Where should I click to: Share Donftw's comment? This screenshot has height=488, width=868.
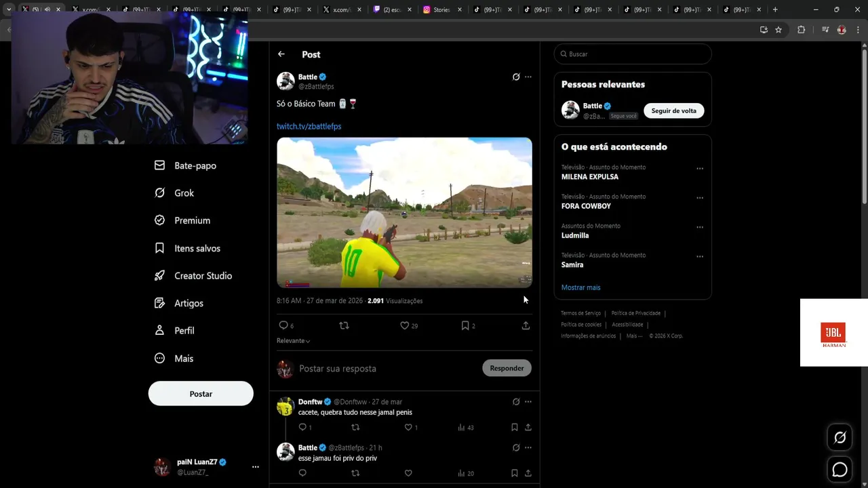coord(528,427)
